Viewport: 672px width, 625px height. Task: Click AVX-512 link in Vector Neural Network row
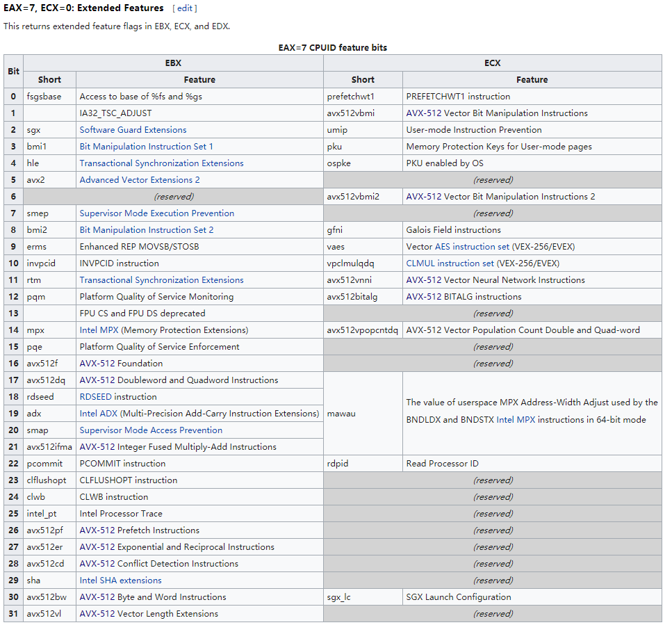coord(424,280)
